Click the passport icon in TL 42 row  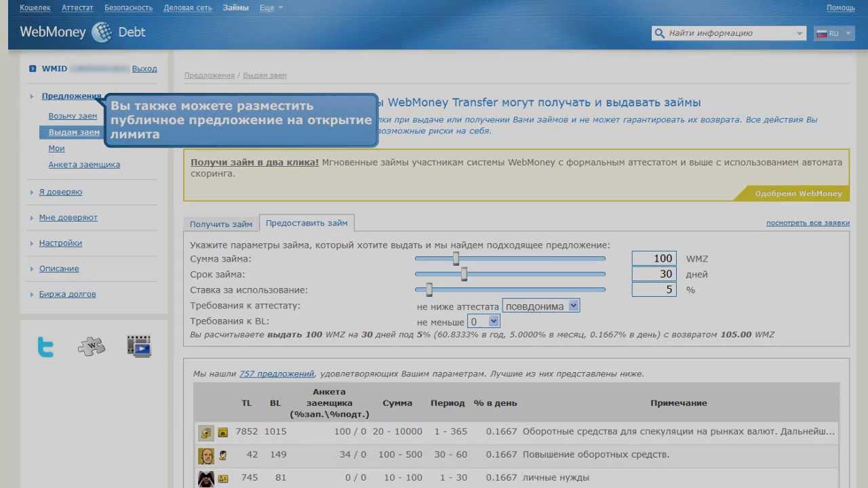222,455
